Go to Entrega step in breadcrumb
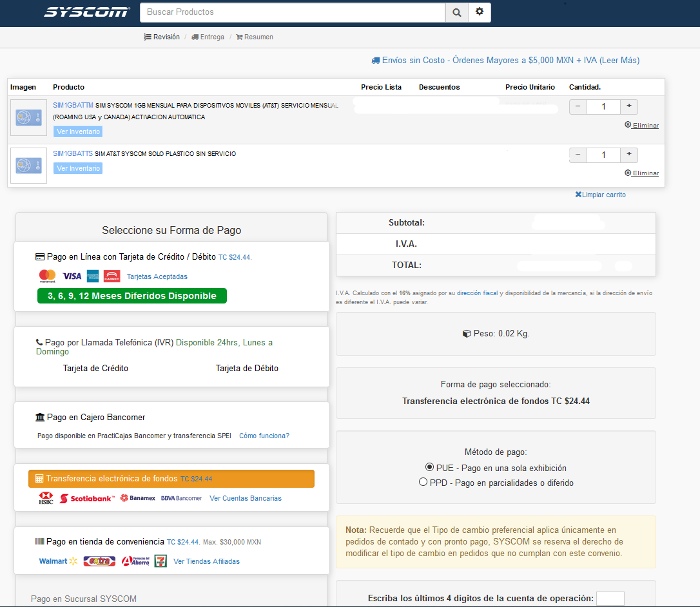The height and width of the screenshot is (607, 700). 208,37
